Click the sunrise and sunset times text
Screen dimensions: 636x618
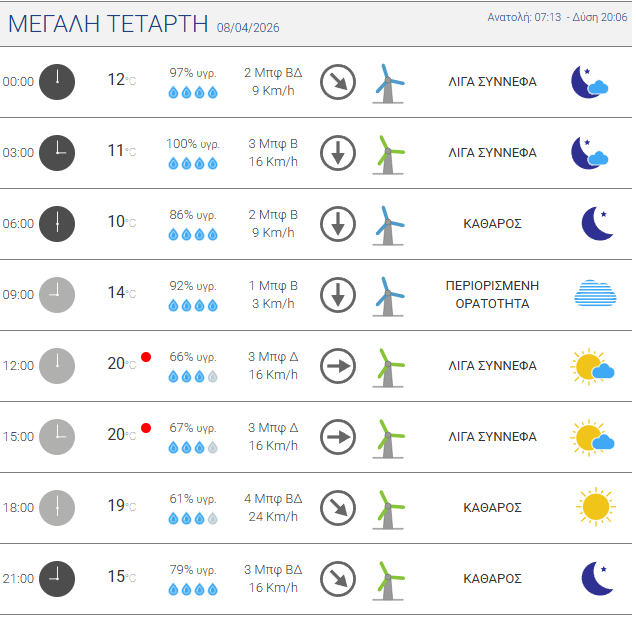[557, 18]
